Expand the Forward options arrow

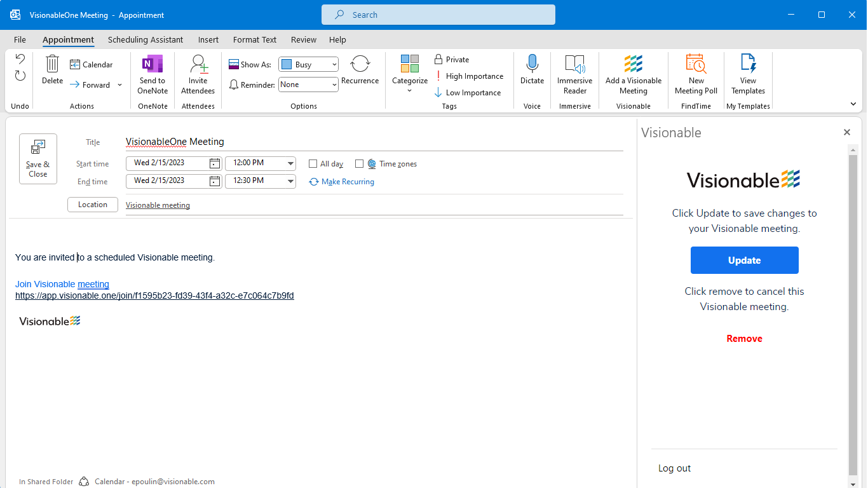[x=120, y=85]
